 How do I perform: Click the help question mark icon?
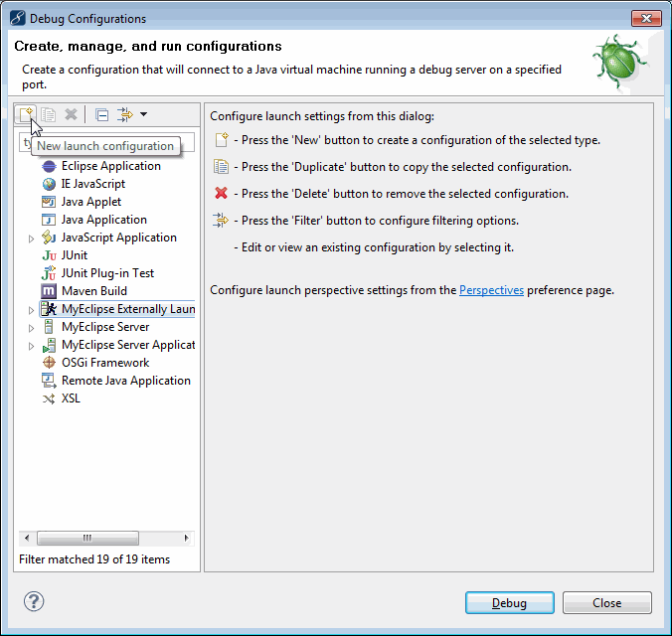[x=34, y=601]
